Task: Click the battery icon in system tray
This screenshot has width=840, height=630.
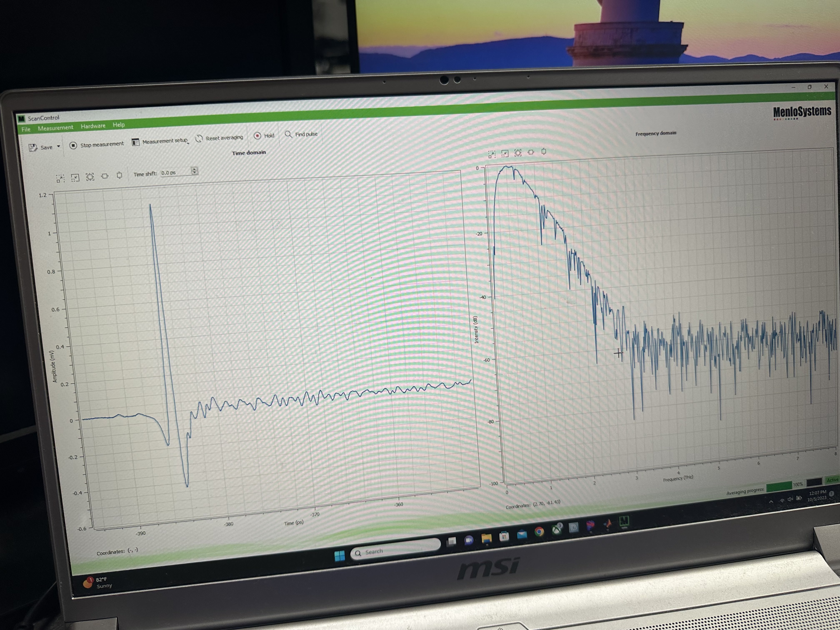Action: (799, 498)
